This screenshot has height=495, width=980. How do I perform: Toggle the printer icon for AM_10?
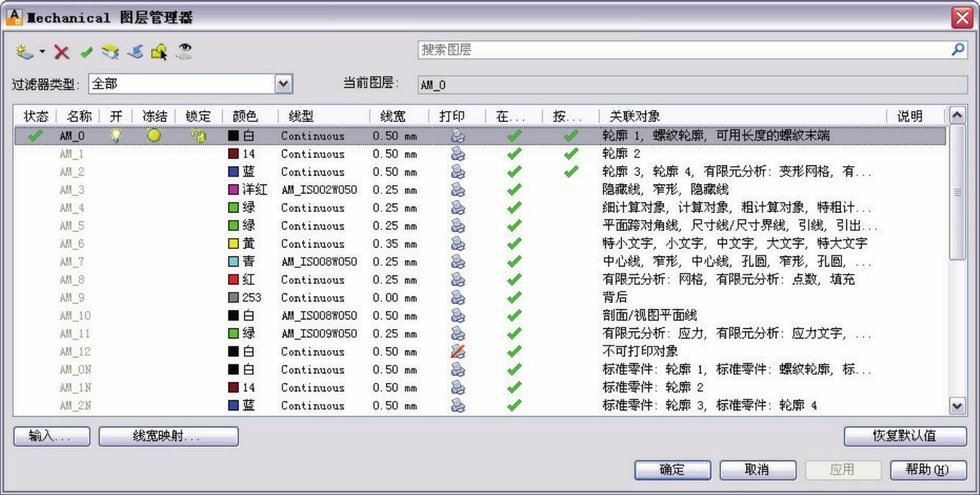[x=458, y=316]
